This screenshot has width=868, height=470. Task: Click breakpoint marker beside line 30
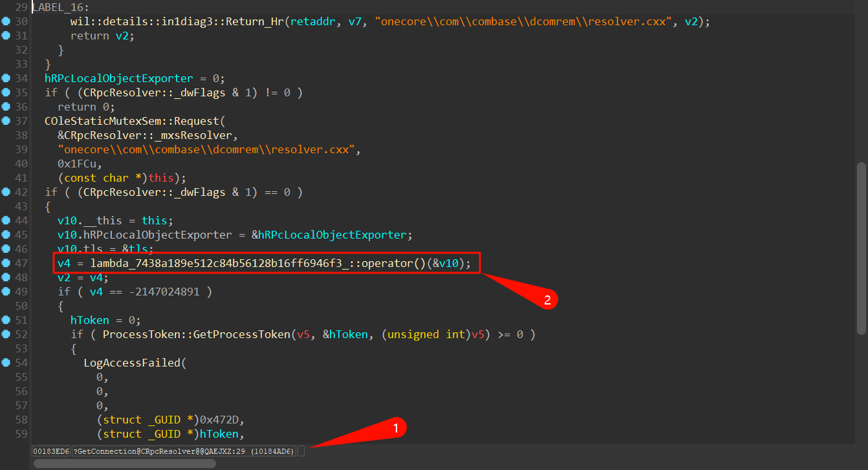pyautogui.click(x=6, y=21)
